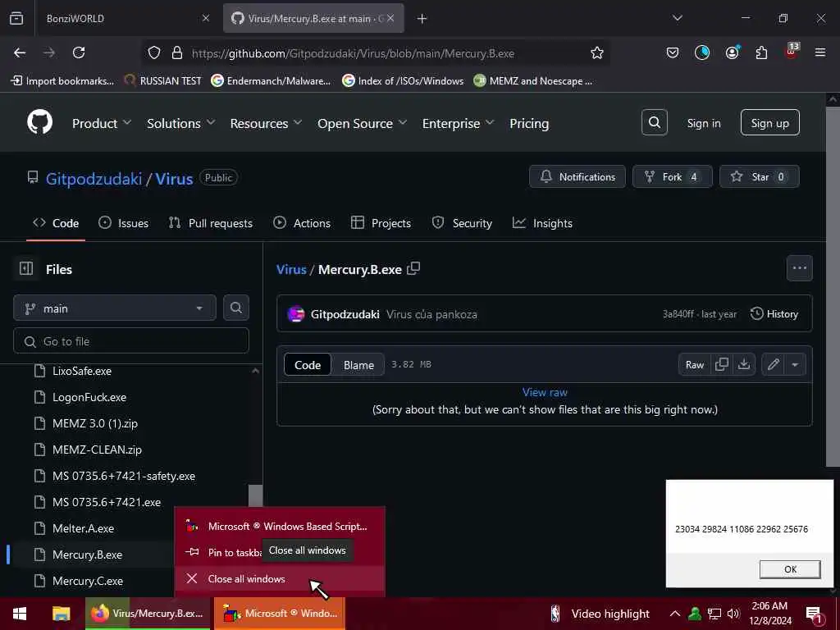Open the Issues tab
The height and width of the screenshot is (630, 840).
pos(124,223)
